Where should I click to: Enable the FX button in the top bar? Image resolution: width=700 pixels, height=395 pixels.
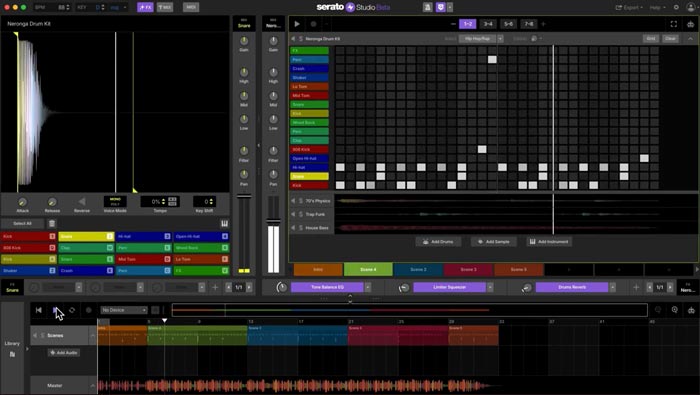(145, 7)
